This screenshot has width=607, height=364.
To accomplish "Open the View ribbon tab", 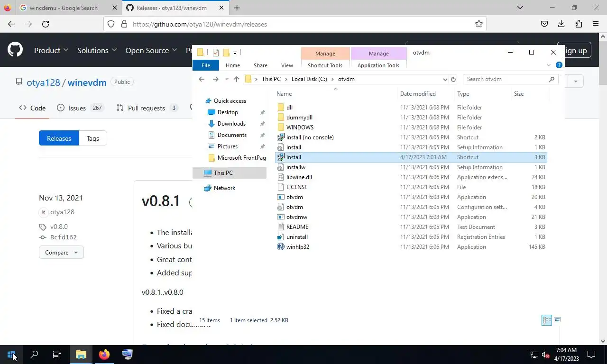I will 287,65.
